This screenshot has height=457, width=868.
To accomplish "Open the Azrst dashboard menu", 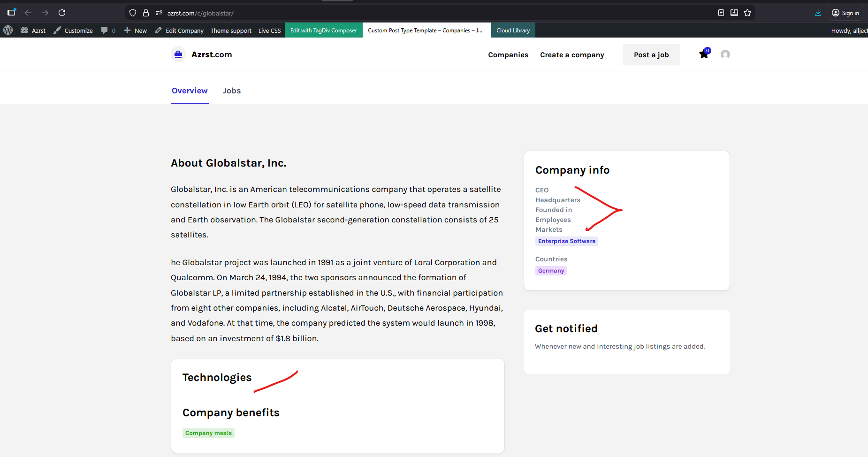I will tap(33, 30).
